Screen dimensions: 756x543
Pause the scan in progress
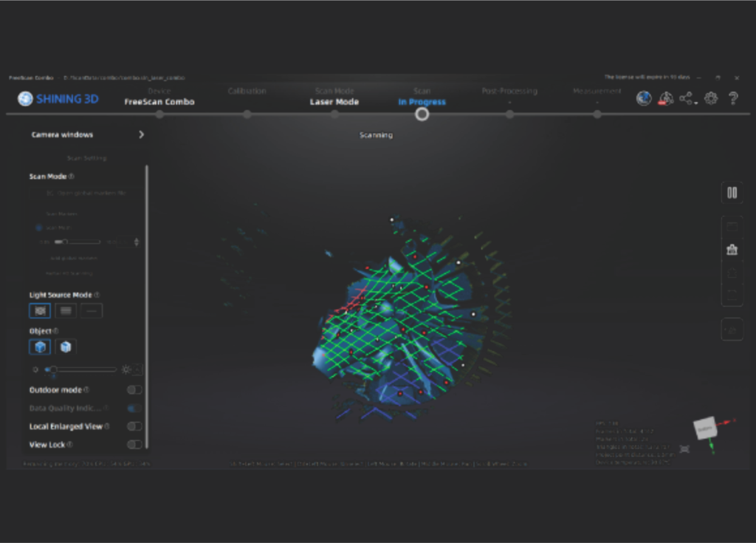[x=732, y=193]
